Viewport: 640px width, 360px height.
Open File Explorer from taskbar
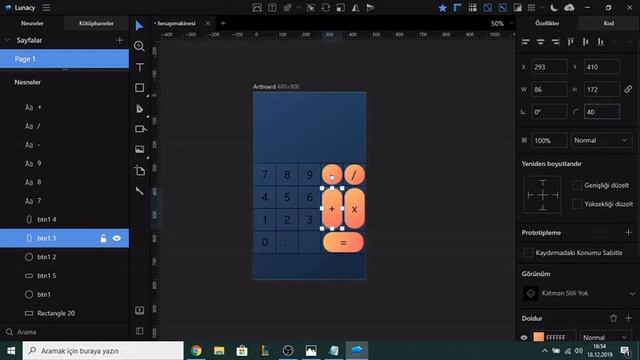(219, 351)
